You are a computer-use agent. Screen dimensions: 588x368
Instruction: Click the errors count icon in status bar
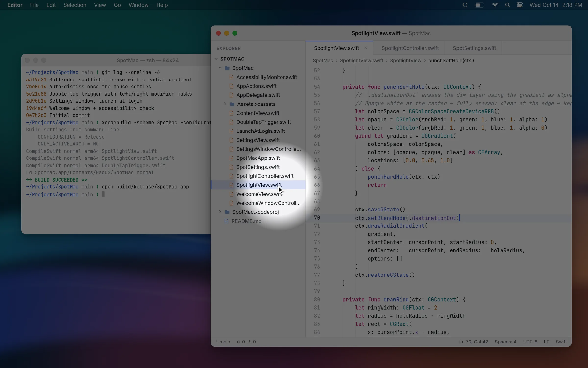[x=239, y=342]
